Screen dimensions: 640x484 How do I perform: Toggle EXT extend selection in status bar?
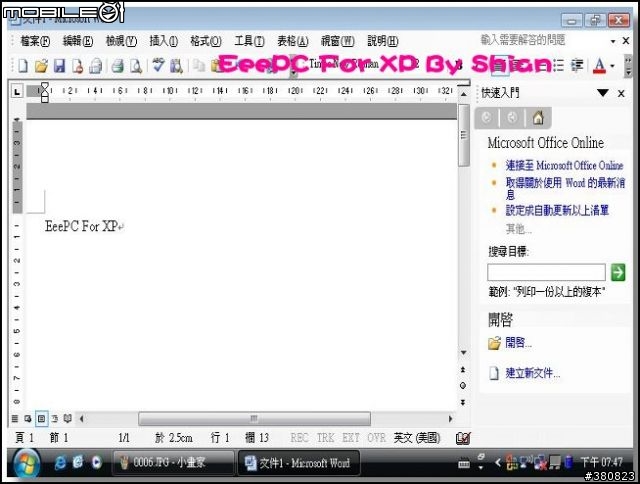click(x=351, y=438)
